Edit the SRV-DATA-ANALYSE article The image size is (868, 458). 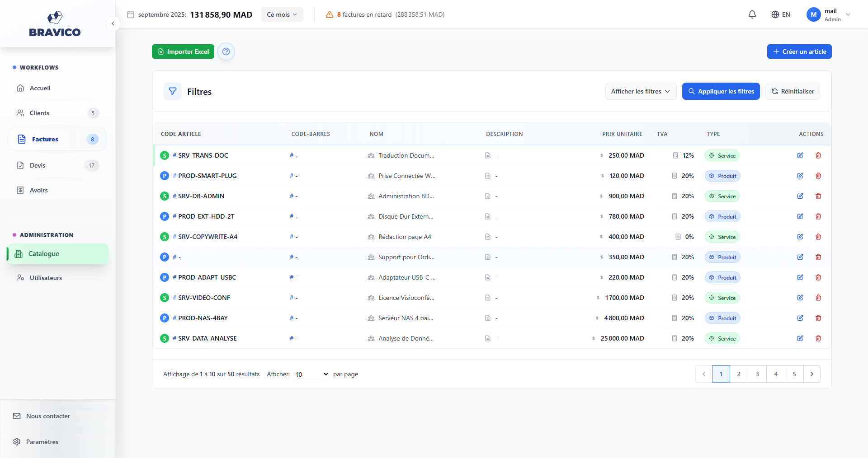pos(800,338)
